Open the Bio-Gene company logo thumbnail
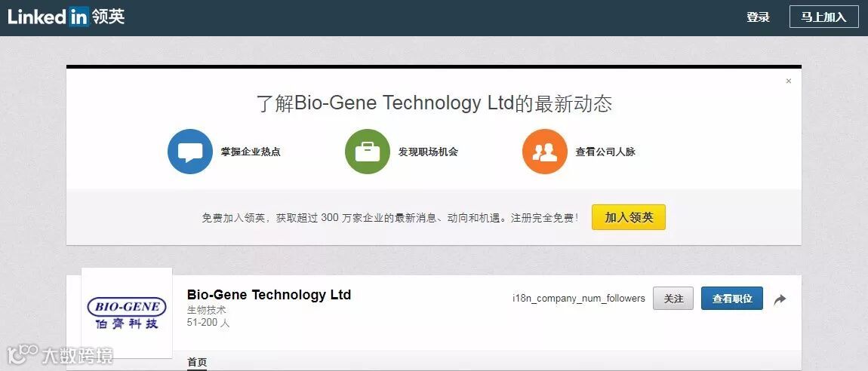This screenshot has height=371, width=868. (x=127, y=314)
